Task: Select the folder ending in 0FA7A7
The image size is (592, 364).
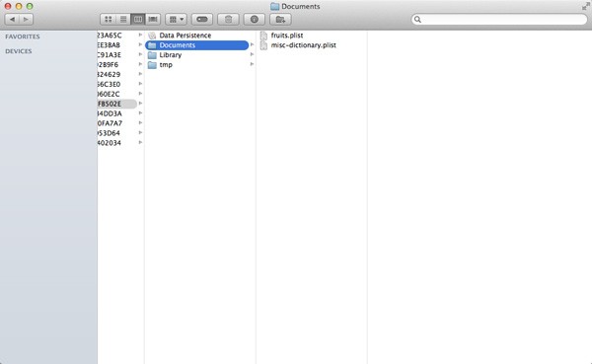Action: 110,123
